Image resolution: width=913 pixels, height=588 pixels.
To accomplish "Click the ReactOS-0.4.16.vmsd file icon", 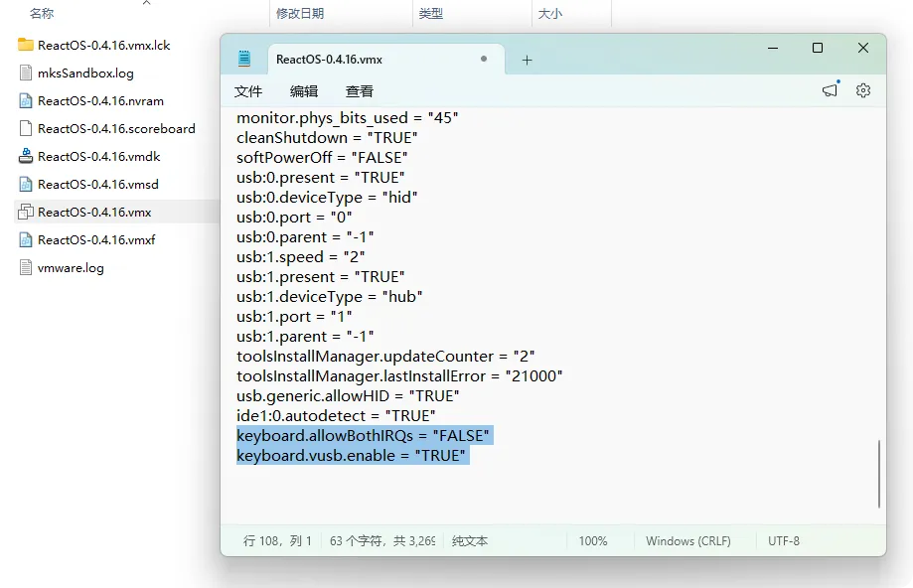I will (26, 184).
